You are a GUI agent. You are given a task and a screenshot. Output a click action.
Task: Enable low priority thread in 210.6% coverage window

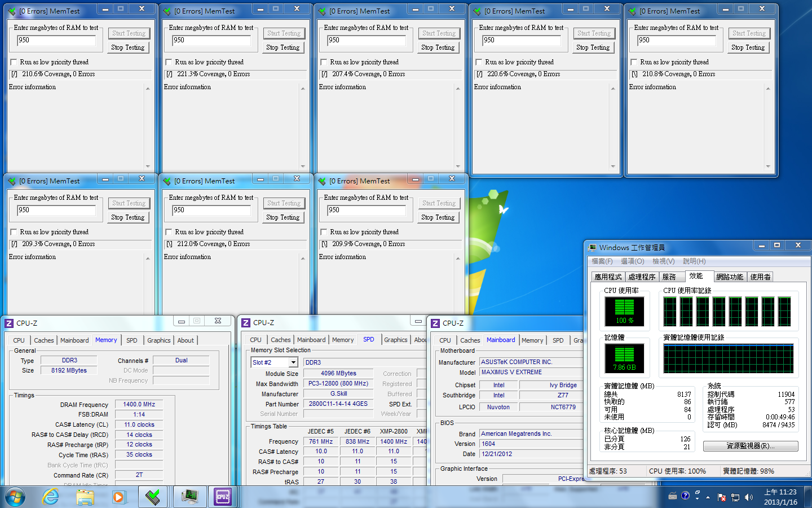[x=14, y=62]
